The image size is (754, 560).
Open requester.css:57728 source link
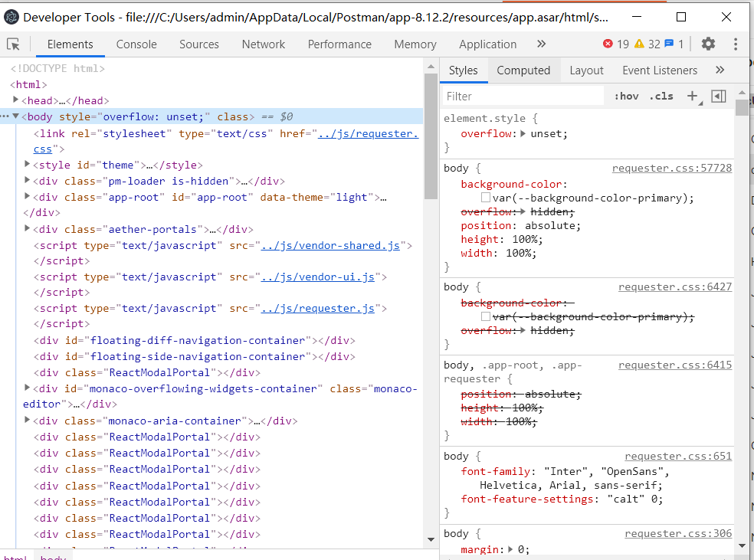coord(672,169)
